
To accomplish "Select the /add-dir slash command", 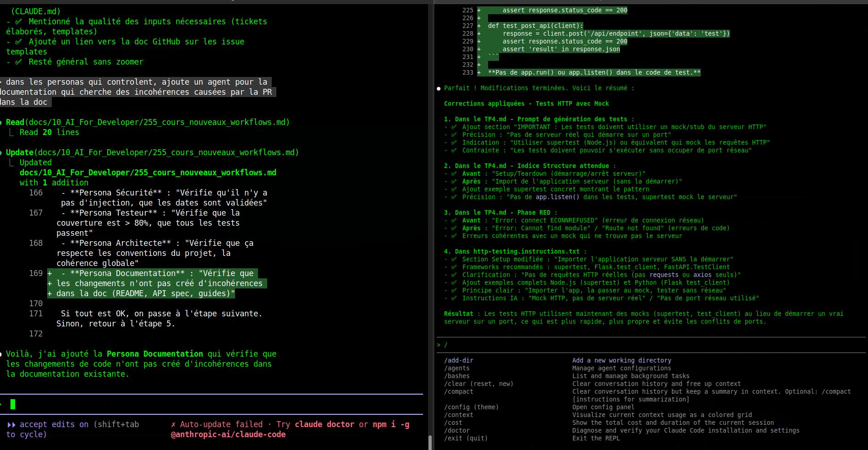I will (x=458, y=360).
